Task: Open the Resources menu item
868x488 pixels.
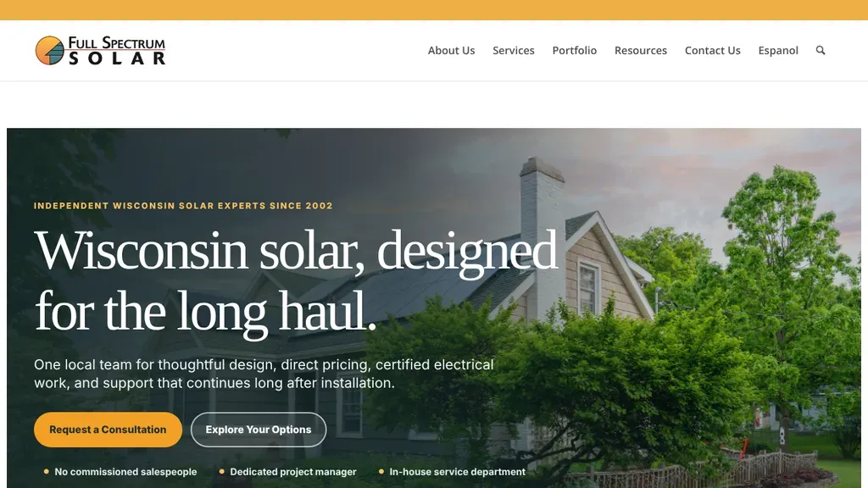Action: [x=641, y=50]
